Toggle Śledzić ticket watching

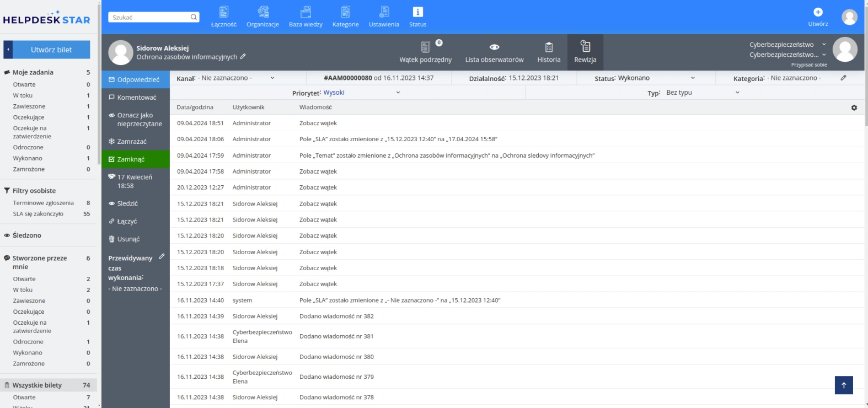coord(136,203)
